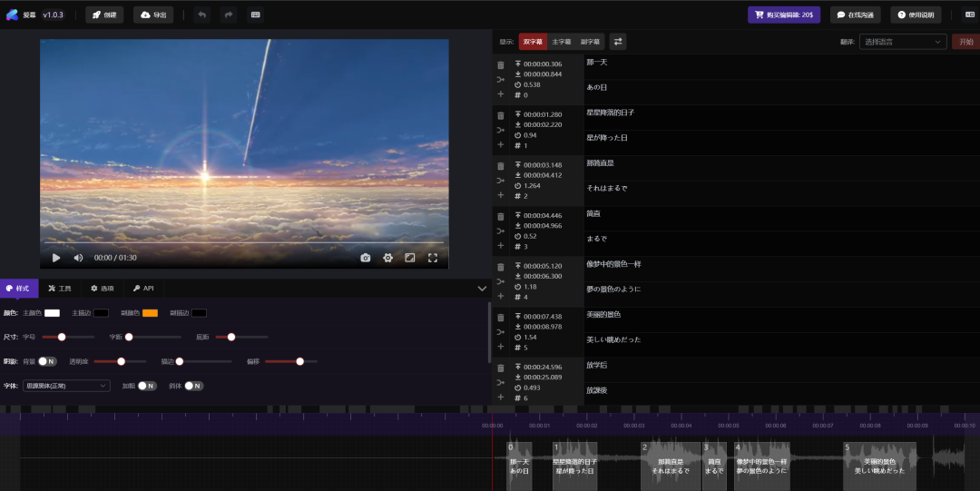Toggle the bold 加粗 switch
Image resolution: width=980 pixels, height=491 pixels.
pos(147,386)
